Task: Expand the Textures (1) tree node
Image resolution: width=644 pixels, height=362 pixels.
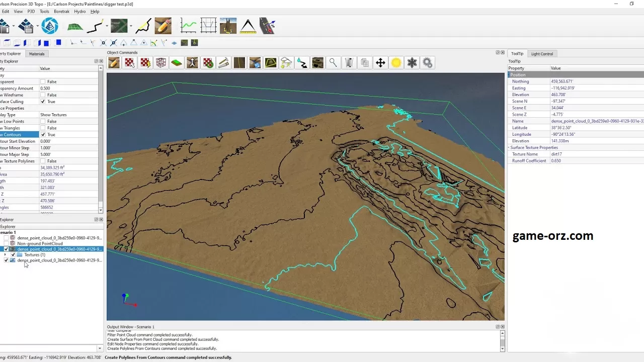Action: [x=5, y=255]
